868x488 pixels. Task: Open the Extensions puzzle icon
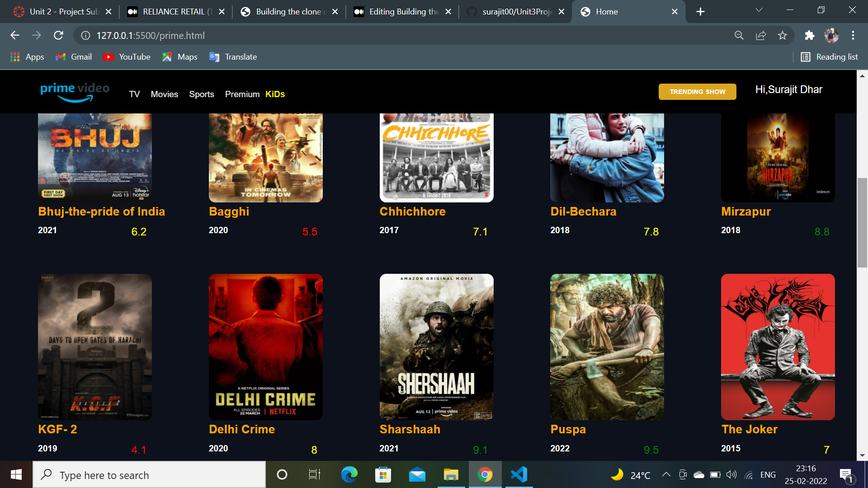coord(809,35)
